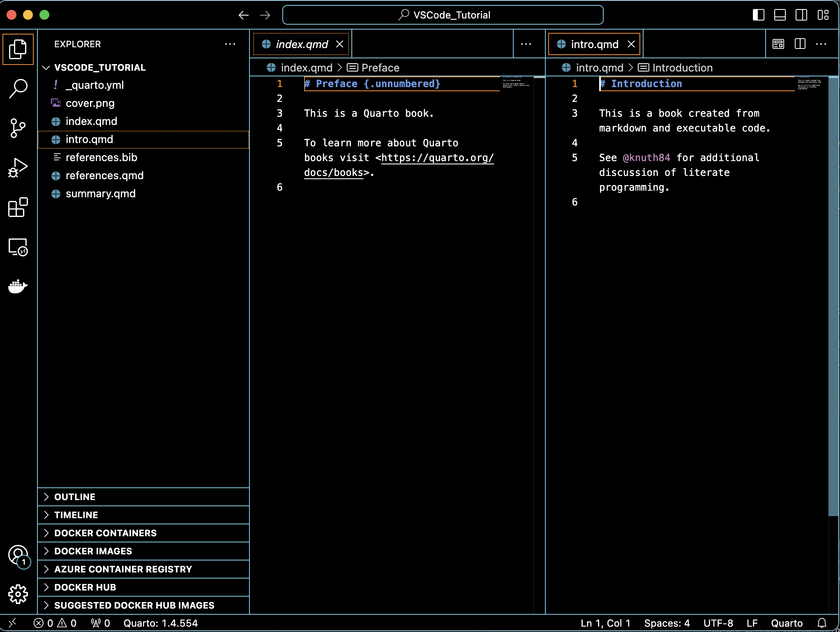Open the Docker view
This screenshot has height=632, width=840.
(18, 286)
